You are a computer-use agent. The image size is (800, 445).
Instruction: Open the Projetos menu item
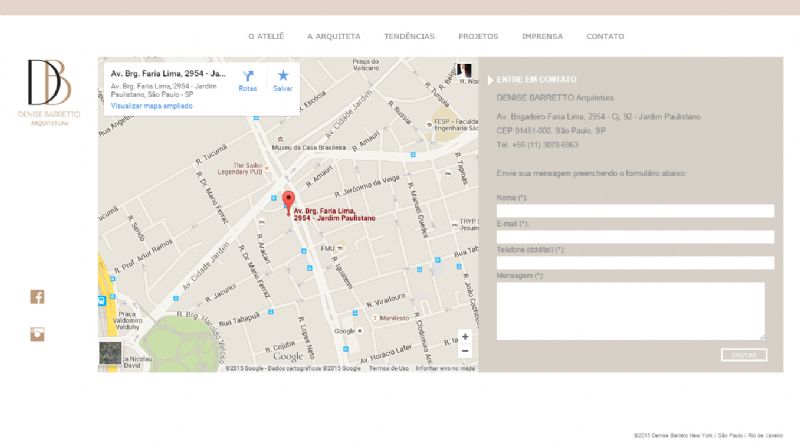tap(478, 36)
